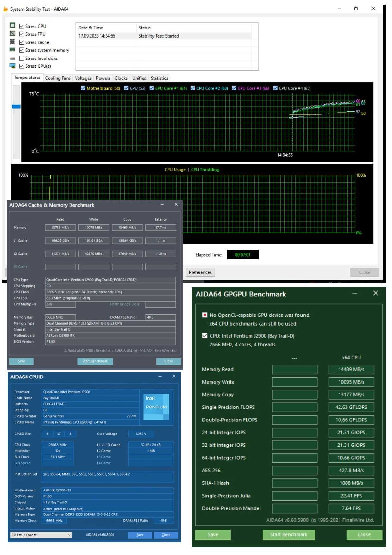Start the GPGPU Benchmark
The width and height of the screenshot is (392, 555).
289,535
